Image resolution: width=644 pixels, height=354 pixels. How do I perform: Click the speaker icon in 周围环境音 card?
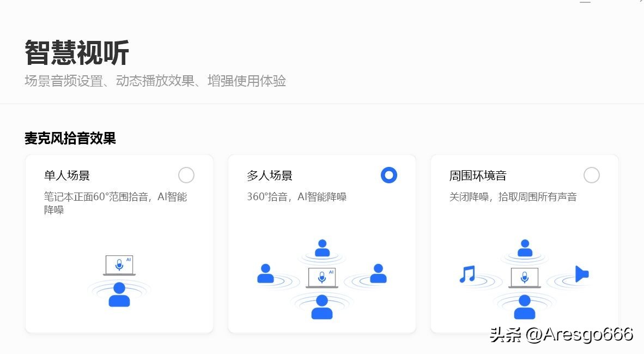click(581, 274)
